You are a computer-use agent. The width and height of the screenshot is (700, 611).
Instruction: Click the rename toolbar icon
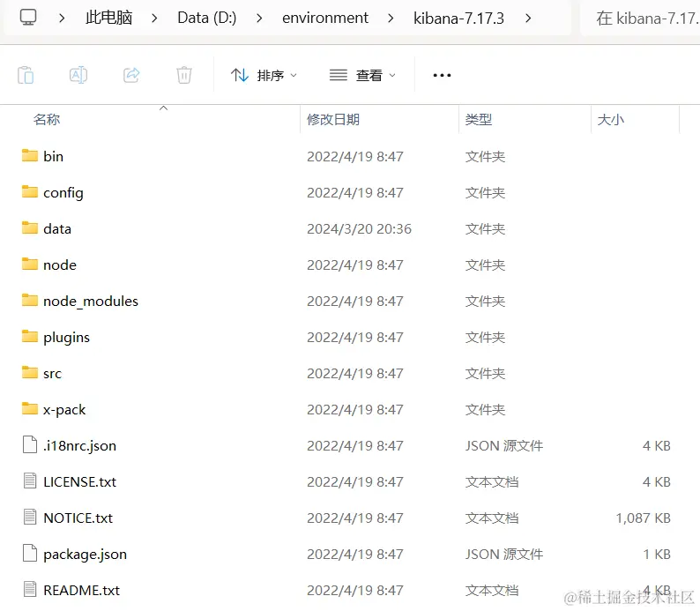pyautogui.click(x=78, y=75)
